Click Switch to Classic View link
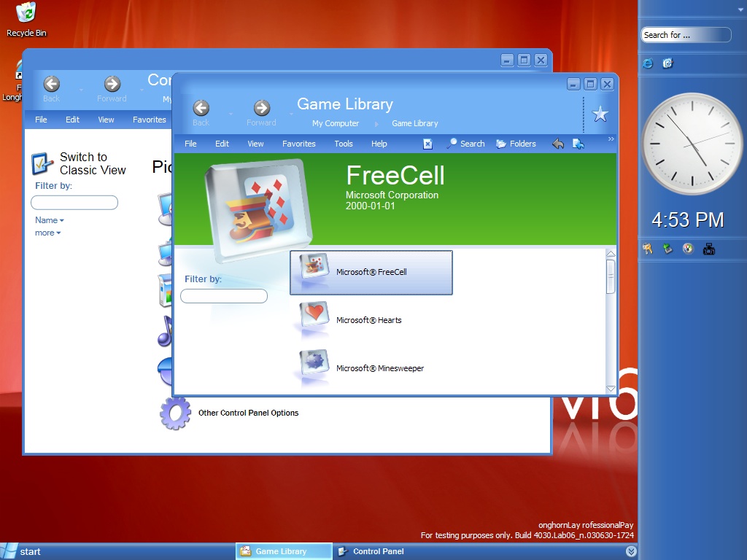This screenshot has height=560, width=747. pos(93,163)
